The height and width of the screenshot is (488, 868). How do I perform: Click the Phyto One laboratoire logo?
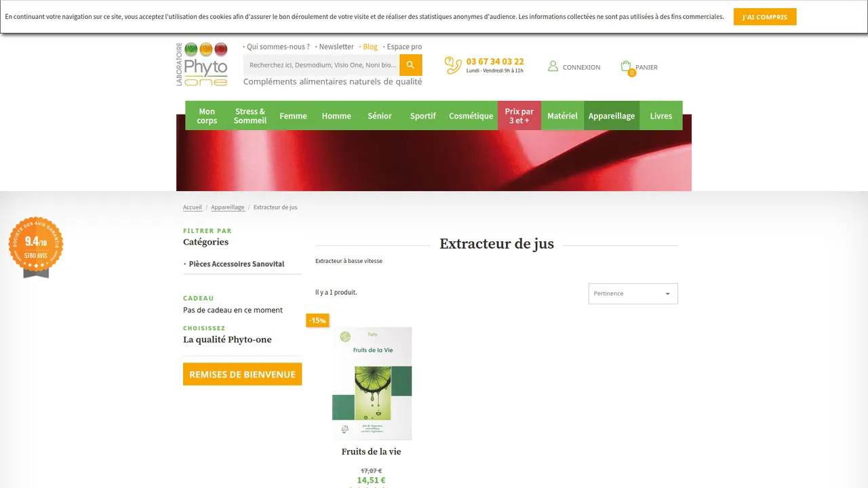click(x=202, y=64)
